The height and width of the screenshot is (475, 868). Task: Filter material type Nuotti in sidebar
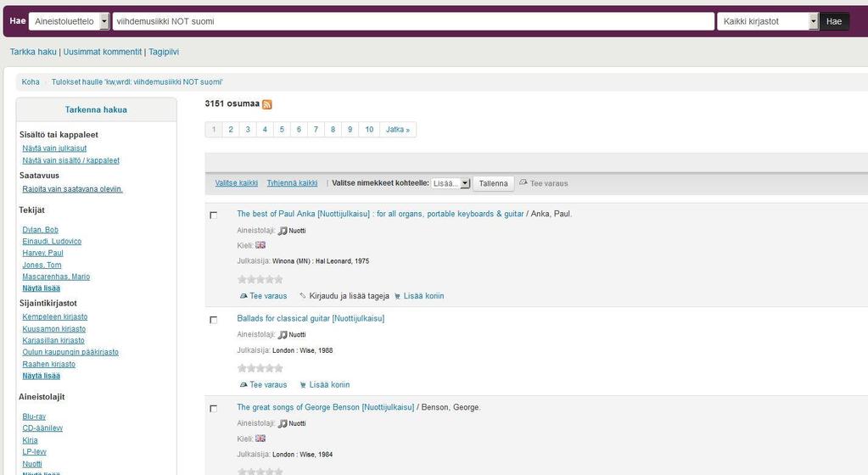coord(32,465)
